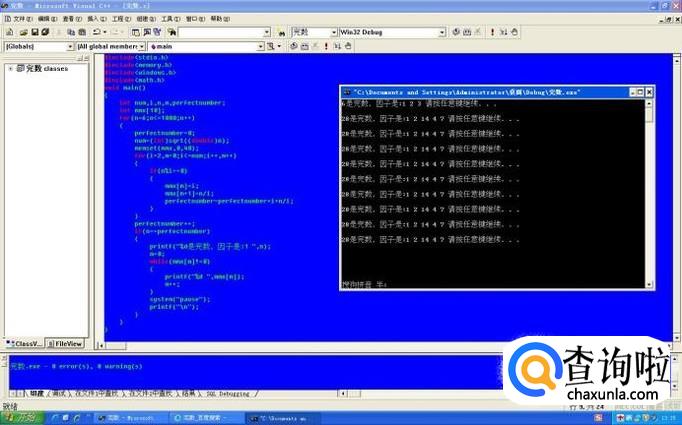This screenshot has width=682, height=425.
Task: Click breakpoint hand icon beside Win32 Debug
Action: 514,32
